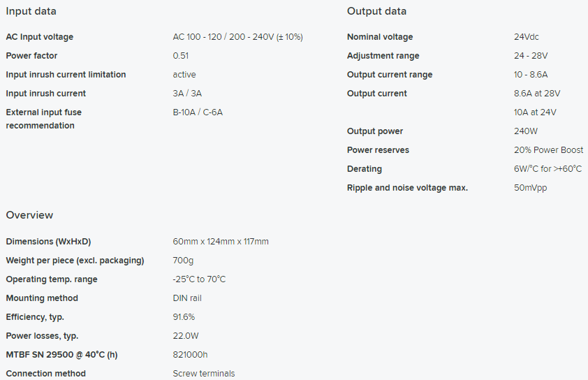Click the ripple value 50mVpp
588x380 pixels.
pos(530,188)
